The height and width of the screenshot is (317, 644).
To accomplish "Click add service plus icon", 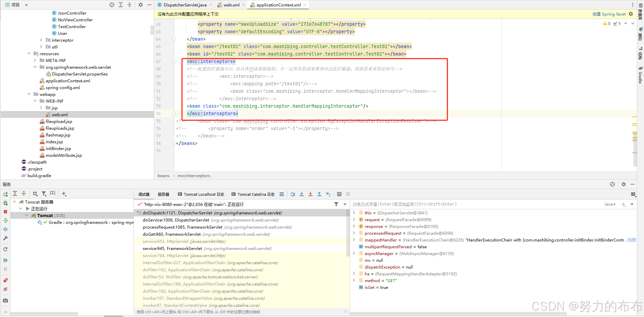I will [64, 193].
